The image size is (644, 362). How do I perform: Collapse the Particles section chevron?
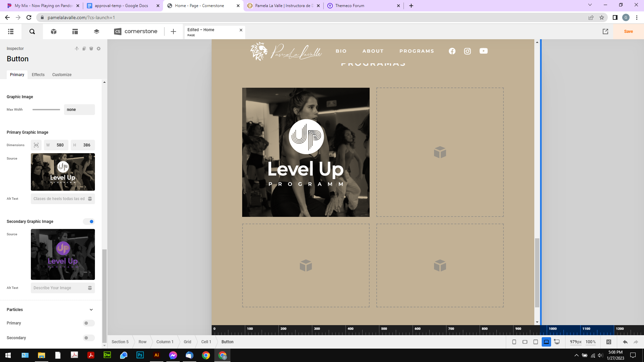pos(91,310)
